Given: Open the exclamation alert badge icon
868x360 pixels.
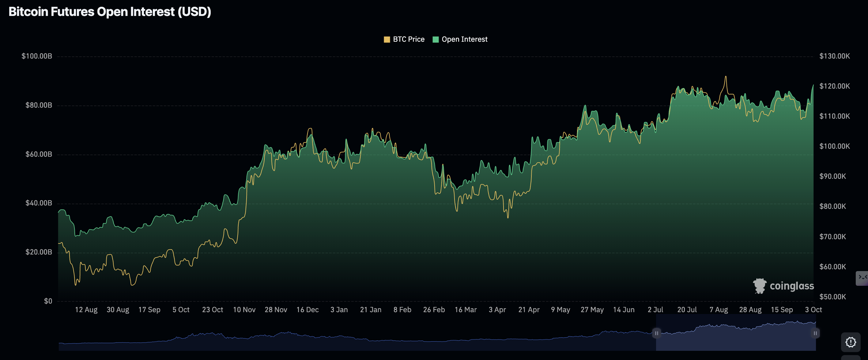Looking at the screenshot, I should click(x=851, y=342).
